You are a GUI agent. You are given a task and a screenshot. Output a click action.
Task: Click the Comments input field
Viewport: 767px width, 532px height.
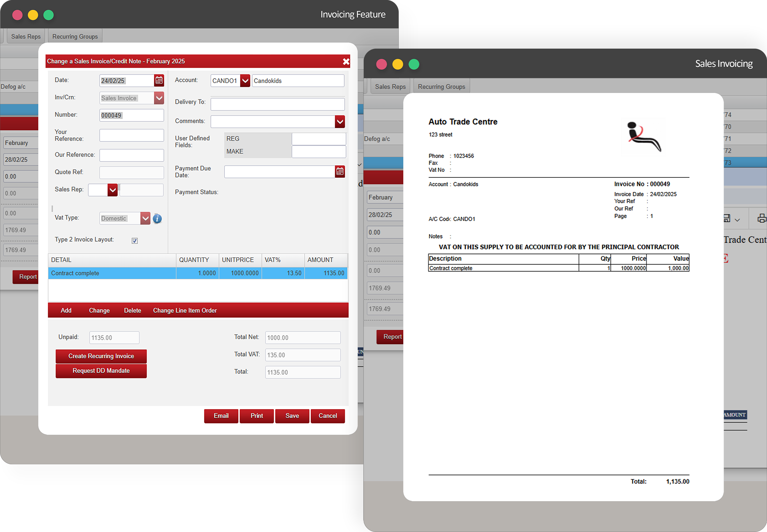273,122
